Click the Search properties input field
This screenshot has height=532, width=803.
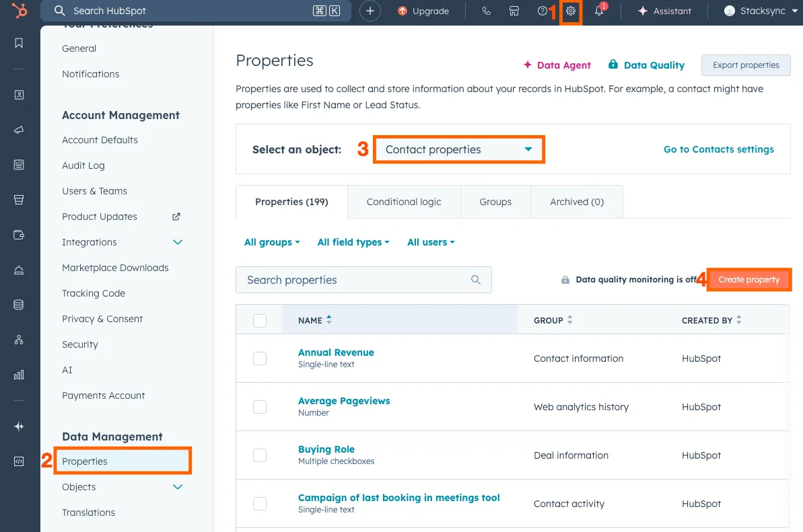363,280
